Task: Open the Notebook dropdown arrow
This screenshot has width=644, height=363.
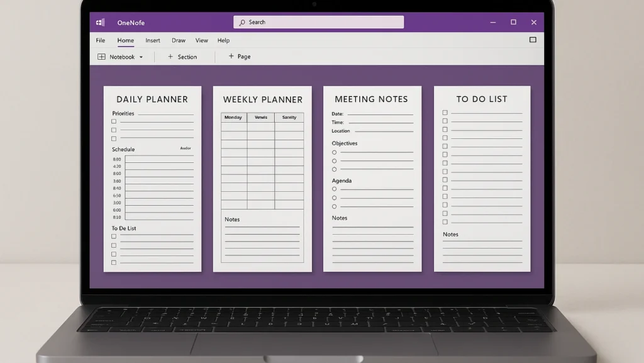Action: 140,57
